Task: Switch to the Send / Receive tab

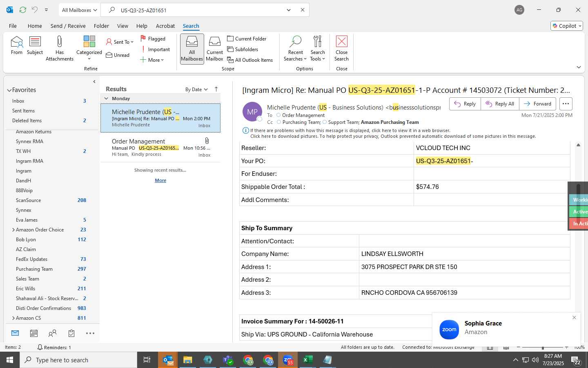Action: point(68,26)
